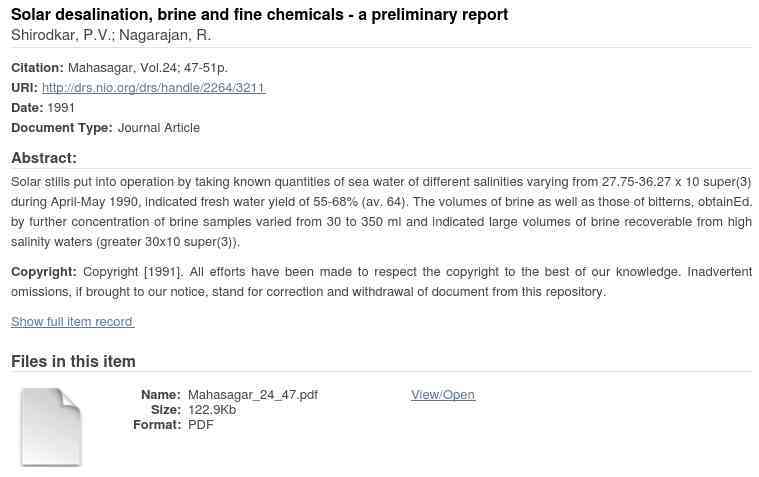Click the Document Type Journal Article text
Viewport: 759px width, 477px height.
click(x=159, y=128)
